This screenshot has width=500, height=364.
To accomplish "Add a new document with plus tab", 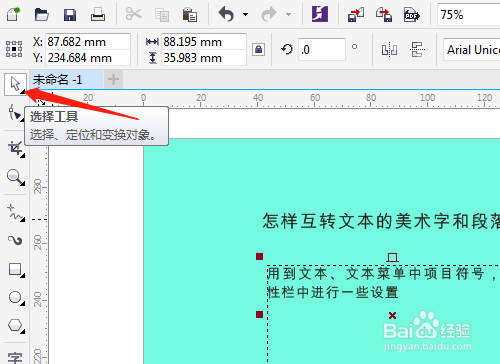I will [113, 80].
